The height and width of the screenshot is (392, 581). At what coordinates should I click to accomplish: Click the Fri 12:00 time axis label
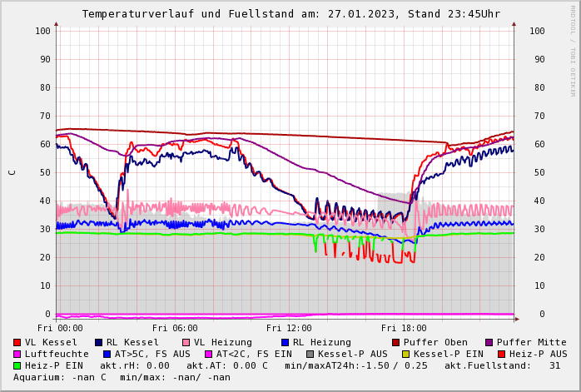coord(289,328)
